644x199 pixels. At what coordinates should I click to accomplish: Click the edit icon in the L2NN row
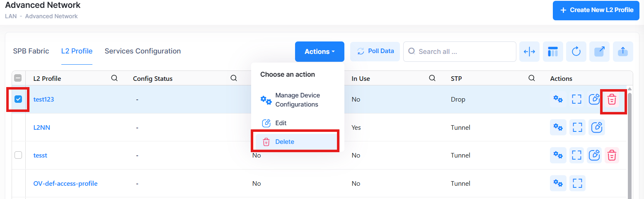(596, 127)
